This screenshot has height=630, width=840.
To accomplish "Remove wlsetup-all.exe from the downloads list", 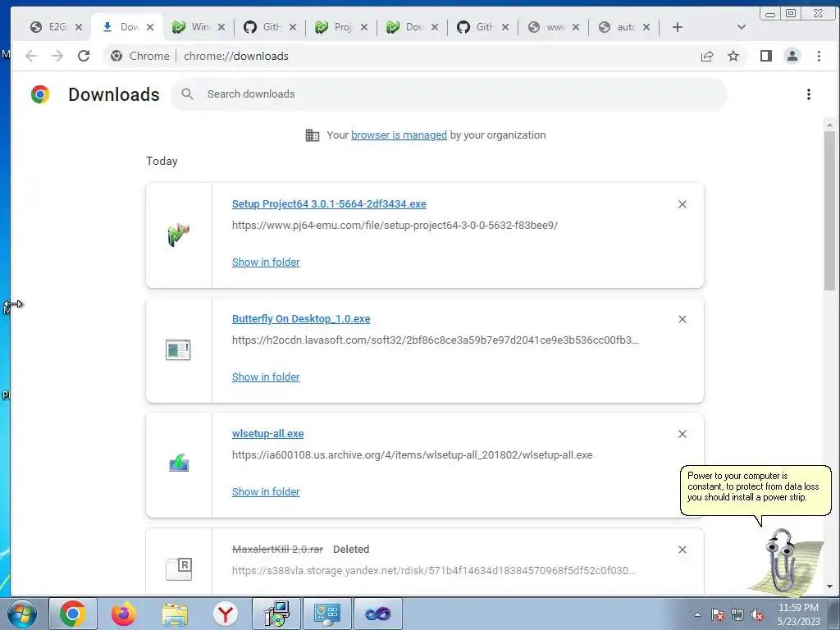I will [682, 434].
